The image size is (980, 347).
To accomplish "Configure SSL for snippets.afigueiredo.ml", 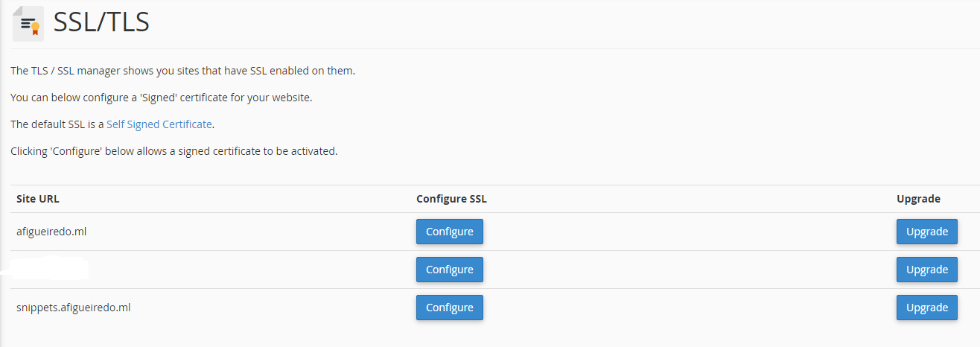I will 449,308.
